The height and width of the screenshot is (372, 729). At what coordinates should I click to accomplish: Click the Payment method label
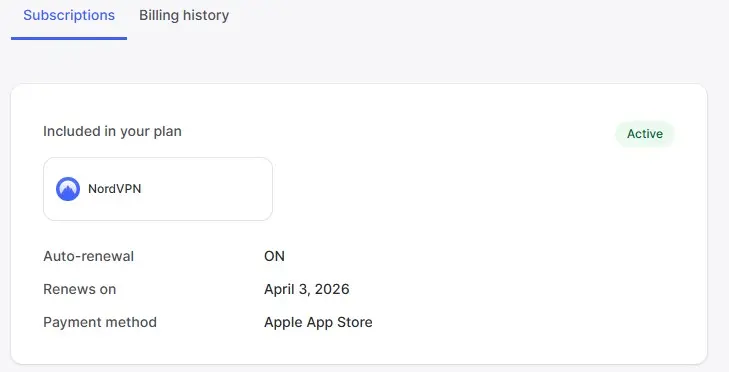point(100,322)
